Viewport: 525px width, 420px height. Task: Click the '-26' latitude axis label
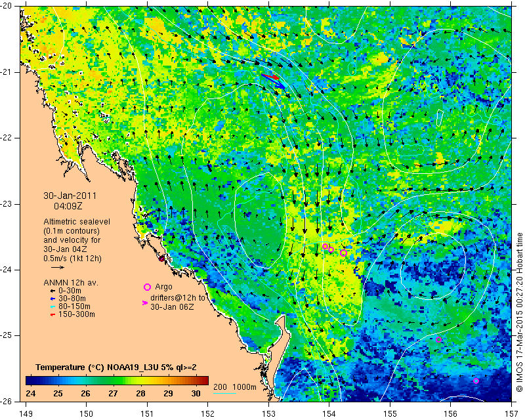point(7,402)
